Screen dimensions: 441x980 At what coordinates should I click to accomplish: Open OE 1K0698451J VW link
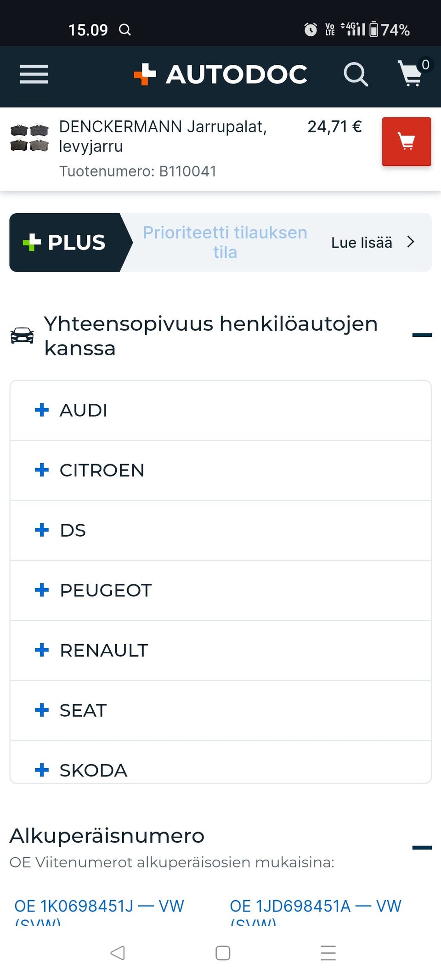[x=99, y=906]
